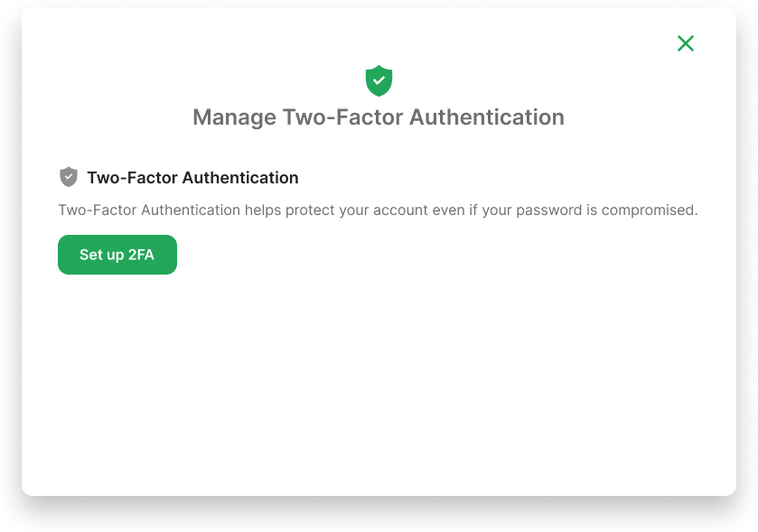Click the word "Manage" in the dialog title
This screenshot has width=758, height=532.
[x=234, y=117]
